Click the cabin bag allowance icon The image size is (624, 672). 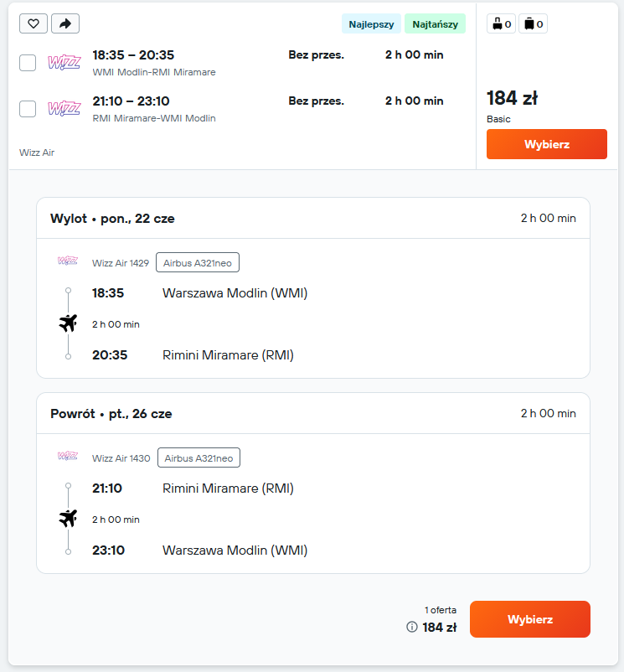[501, 24]
